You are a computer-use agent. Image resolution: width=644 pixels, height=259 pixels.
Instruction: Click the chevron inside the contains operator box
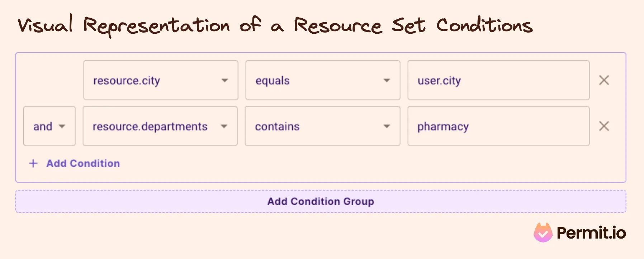pos(387,126)
